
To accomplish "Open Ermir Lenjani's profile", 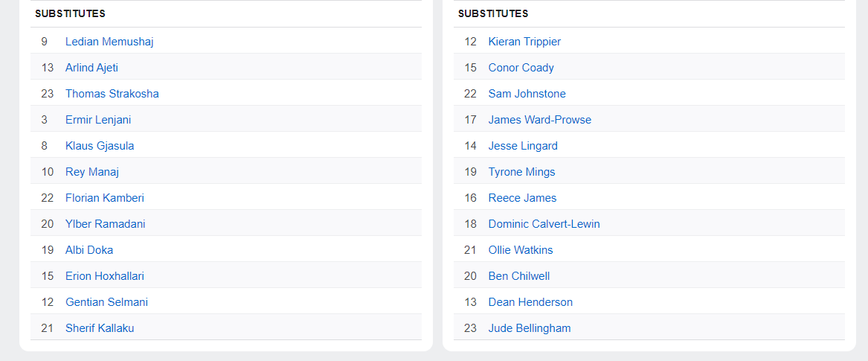I will click(x=98, y=120).
